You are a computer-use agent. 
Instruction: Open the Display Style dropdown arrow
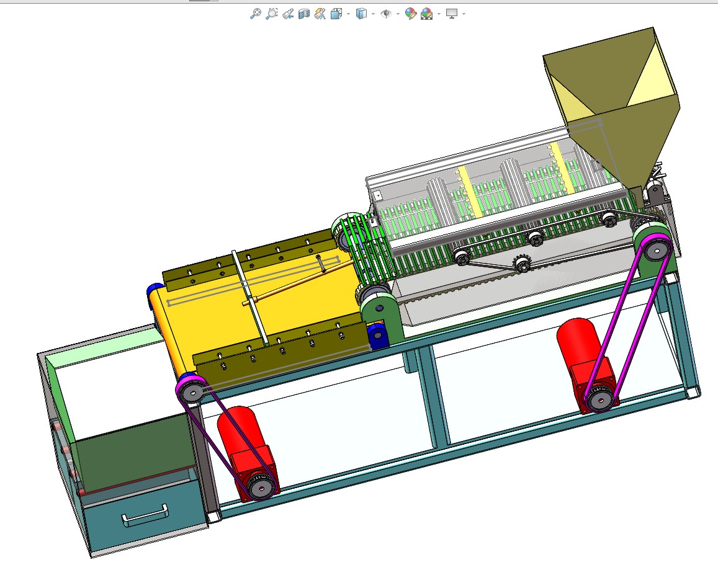(x=373, y=14)
